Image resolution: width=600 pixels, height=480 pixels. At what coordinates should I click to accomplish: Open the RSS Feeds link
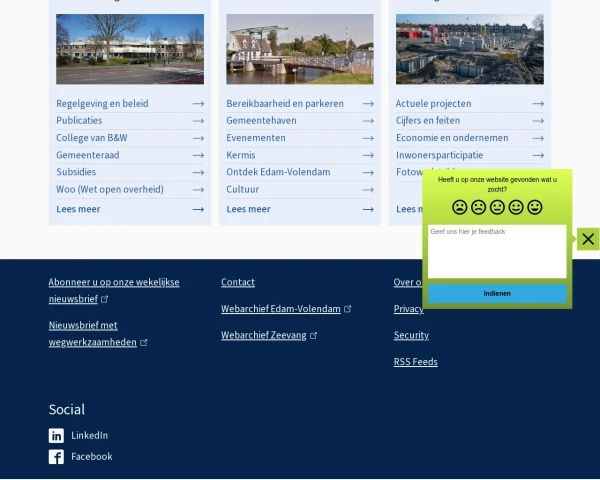416,362
